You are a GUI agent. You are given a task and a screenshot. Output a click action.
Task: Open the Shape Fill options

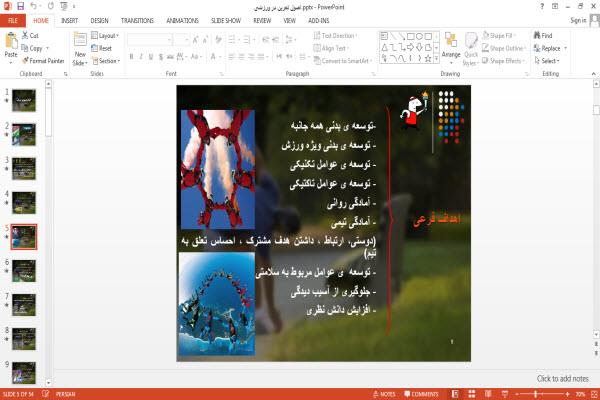[x=499, y=36]
